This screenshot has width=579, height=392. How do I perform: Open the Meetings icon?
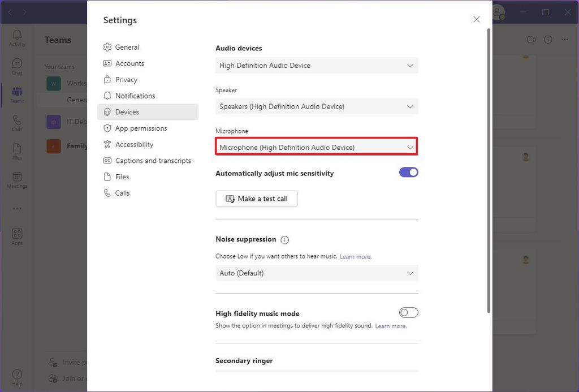17,180
